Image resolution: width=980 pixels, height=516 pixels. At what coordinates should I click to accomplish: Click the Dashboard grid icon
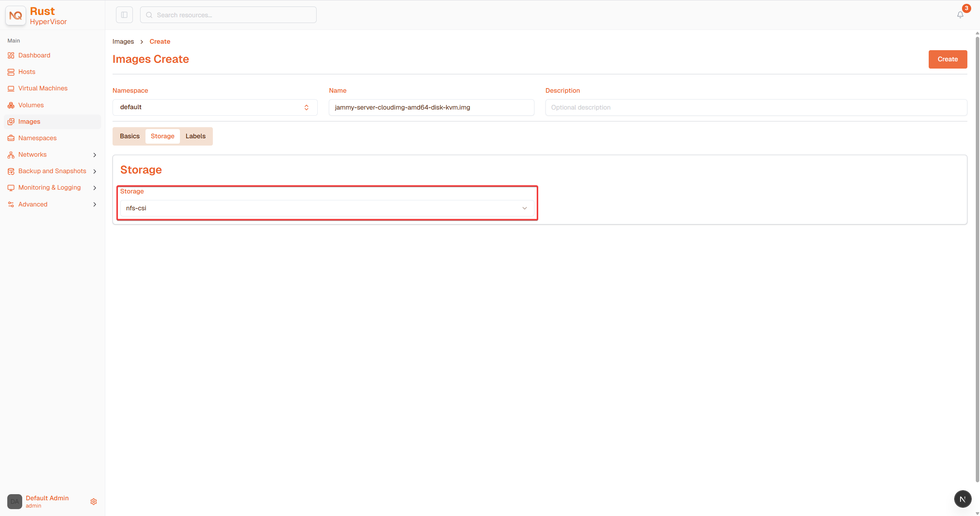coord(11,56)
